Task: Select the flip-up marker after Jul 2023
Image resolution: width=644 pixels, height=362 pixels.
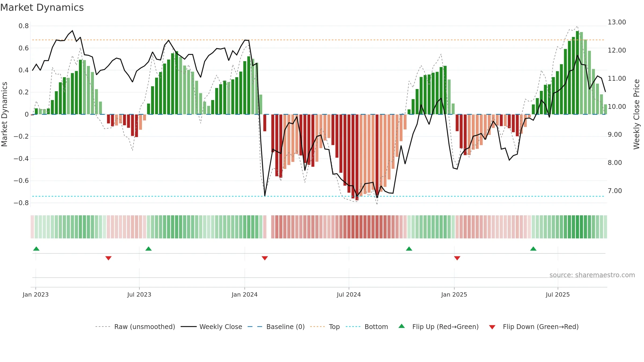Action: (148, 249)
